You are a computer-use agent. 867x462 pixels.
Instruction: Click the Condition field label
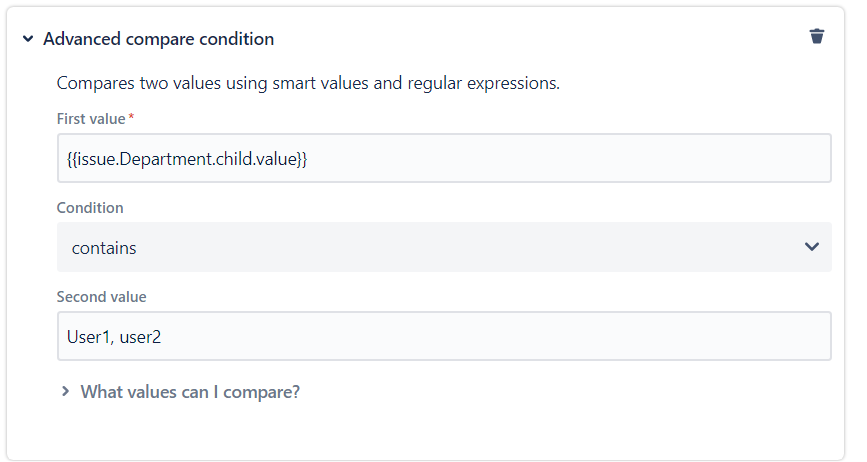(x=90, y=208)
